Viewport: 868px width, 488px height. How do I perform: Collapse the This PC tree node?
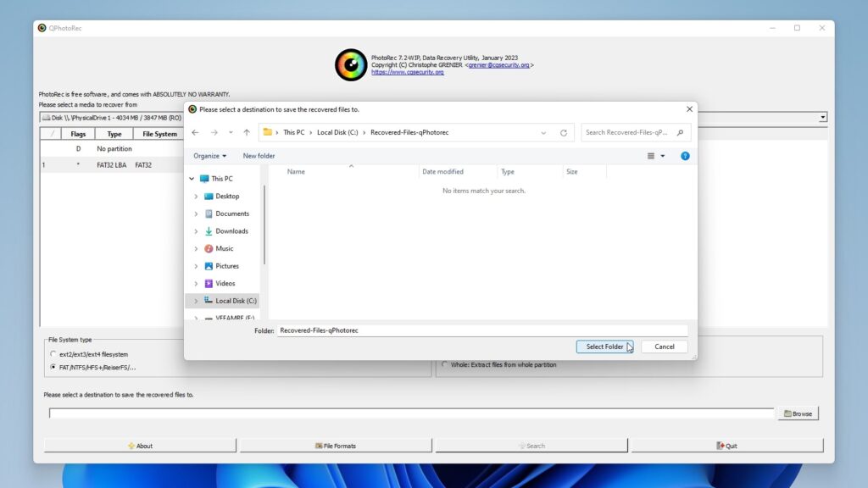tap(192, 179)
